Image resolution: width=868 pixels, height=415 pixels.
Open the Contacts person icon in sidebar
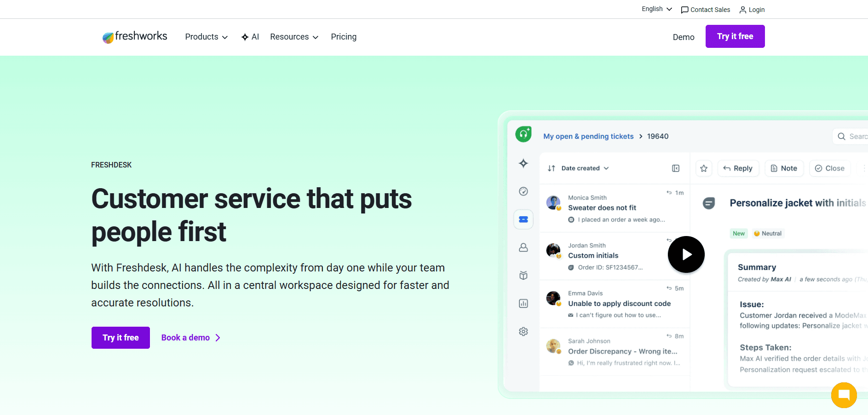pos(523,248)
